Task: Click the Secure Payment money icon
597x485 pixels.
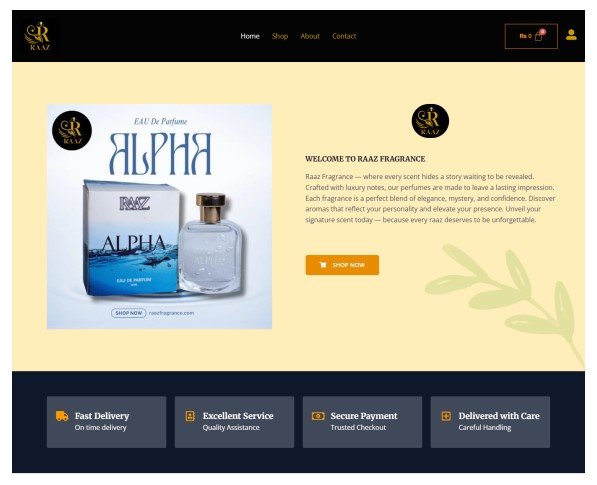Action: coord(318,416)
